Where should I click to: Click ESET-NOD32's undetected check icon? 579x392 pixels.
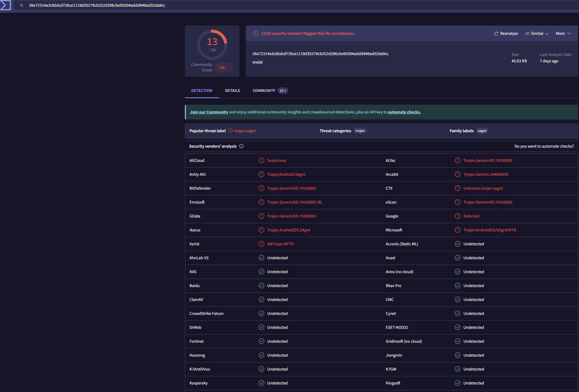point(458,327)
